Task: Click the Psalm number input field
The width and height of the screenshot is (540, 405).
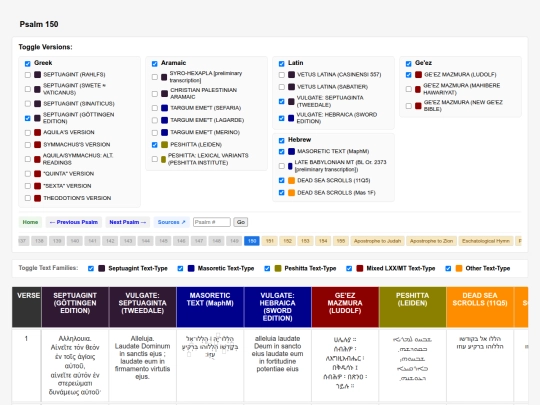Action: pos(212,222)
